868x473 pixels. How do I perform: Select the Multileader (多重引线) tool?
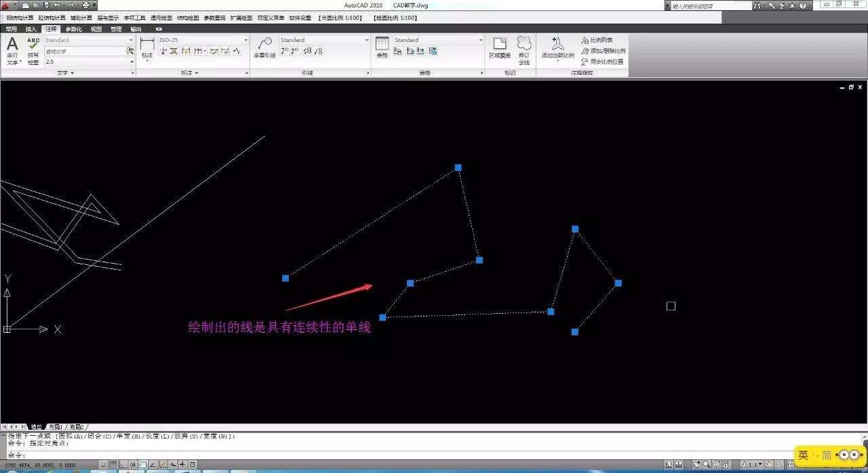[x=264, y=47]
